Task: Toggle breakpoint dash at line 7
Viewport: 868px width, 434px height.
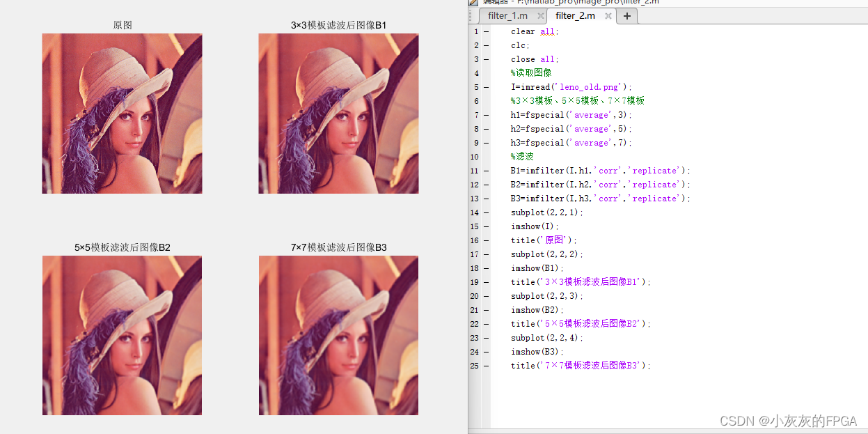Action: click(x=486, y=115)
